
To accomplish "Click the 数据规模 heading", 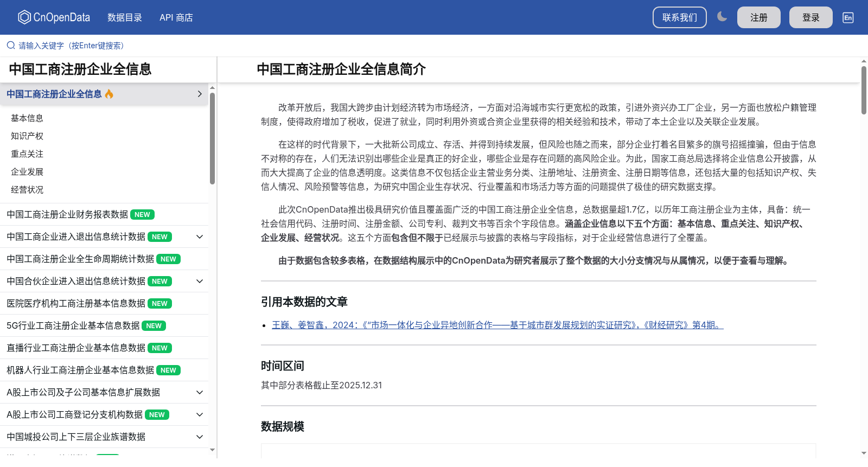I will tap(283, 426).
